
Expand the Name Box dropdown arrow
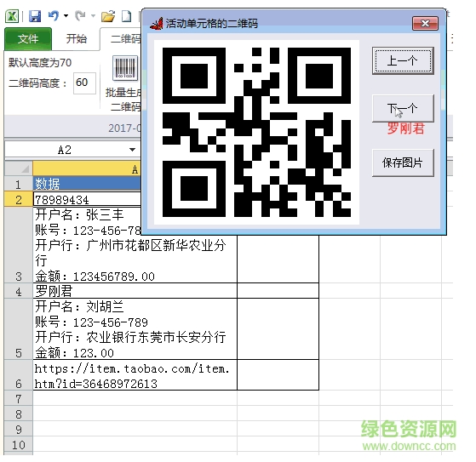(x=132, y=150)
